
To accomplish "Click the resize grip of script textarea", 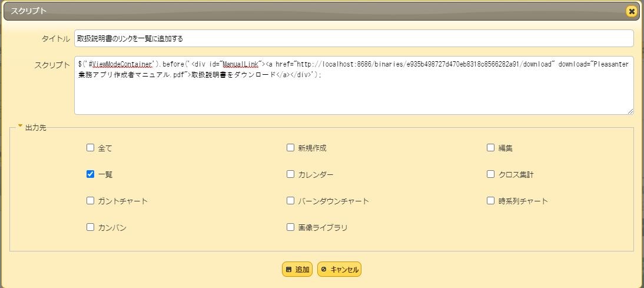I will (630, 111).
